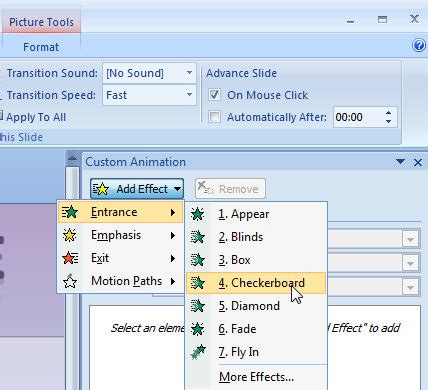Click the Help question mark icon
The width and height of the screenshot is (428, 390).
tap(419, 45)
